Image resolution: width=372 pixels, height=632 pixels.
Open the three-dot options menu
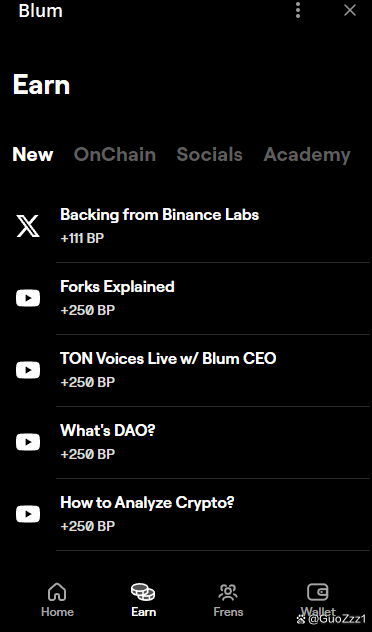click(x=298, y=10)
